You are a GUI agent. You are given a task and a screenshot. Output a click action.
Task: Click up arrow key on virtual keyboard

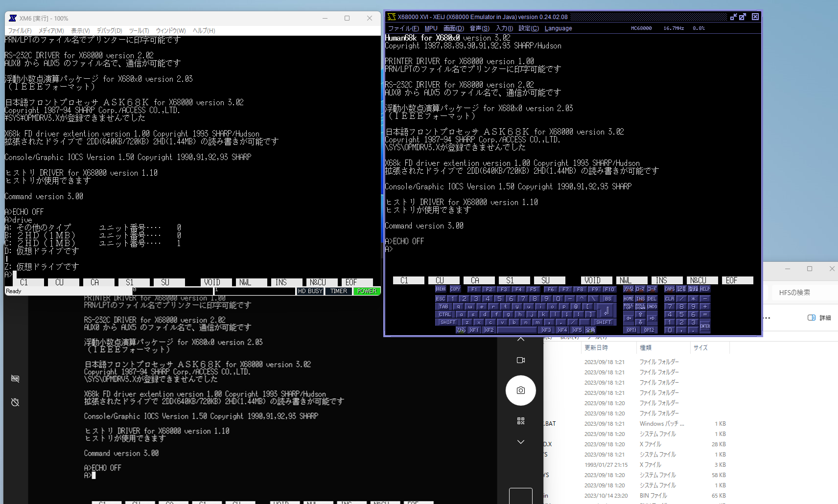pyautogui.click(x=640, y=315)
